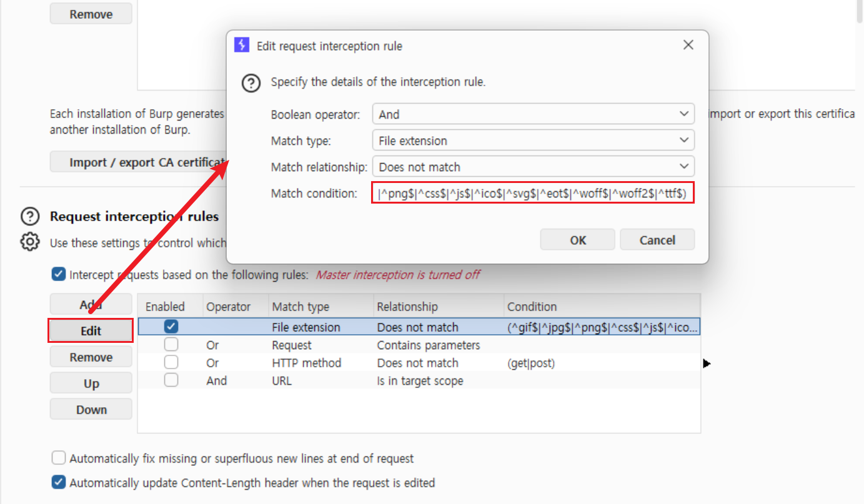The width and height of the screenshot is (864, 504).
Task: Select the '(^gif$|^jpg$|^png$...' condition cell
Action: (x=603, y=327)
